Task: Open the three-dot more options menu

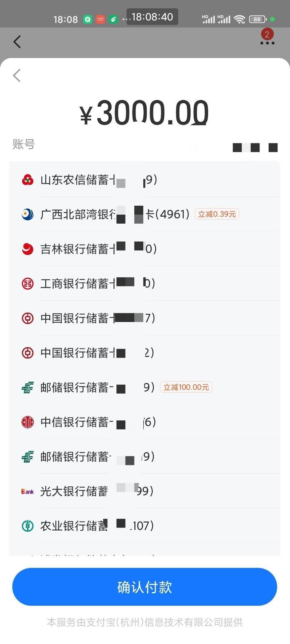Action: (x=267, y=43)
